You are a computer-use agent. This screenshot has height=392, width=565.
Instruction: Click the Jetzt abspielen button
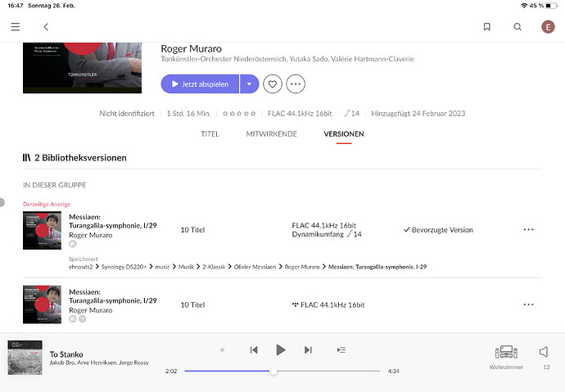click(201, 83)
